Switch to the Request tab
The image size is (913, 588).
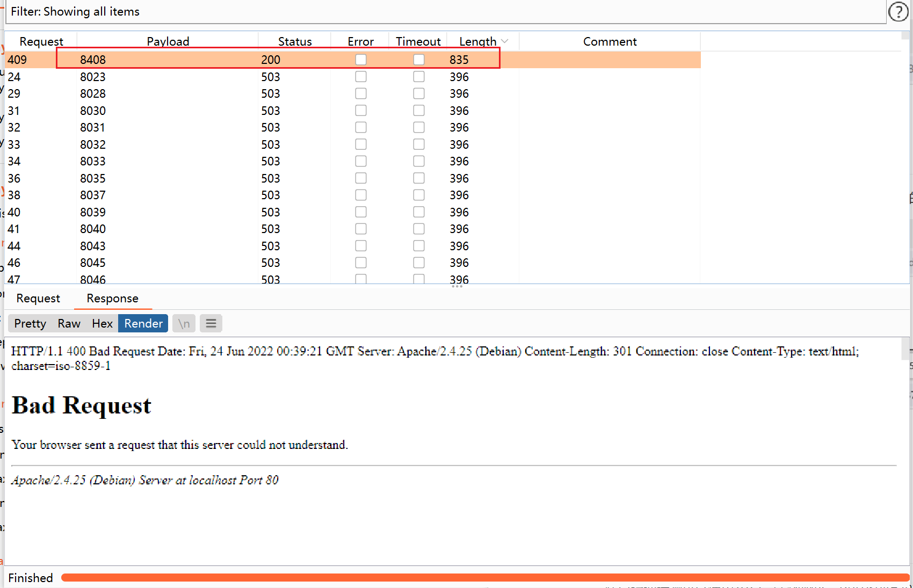[38, 299]
